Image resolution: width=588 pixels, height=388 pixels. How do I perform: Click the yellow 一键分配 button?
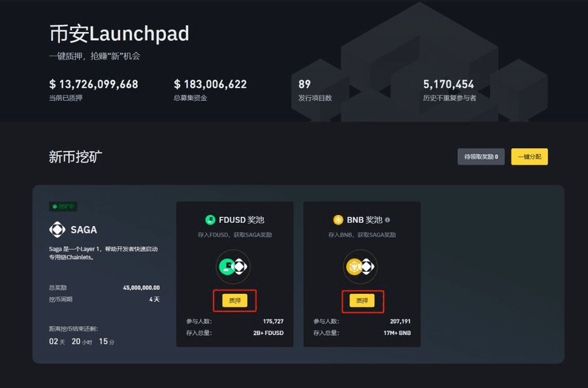(529, 157)
